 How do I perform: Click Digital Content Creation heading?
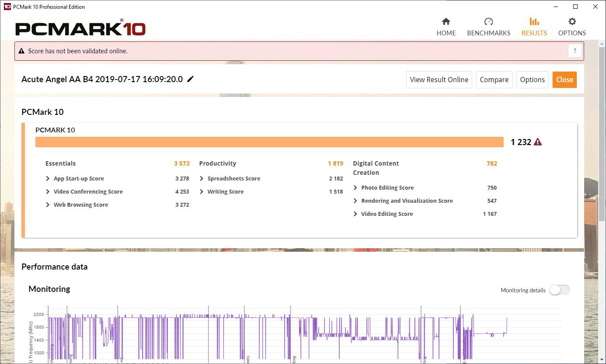click(x=376, y=168)
